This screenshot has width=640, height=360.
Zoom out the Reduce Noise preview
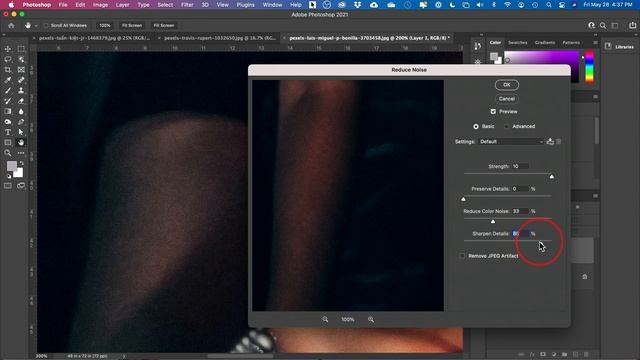click(x=325, y=319)
